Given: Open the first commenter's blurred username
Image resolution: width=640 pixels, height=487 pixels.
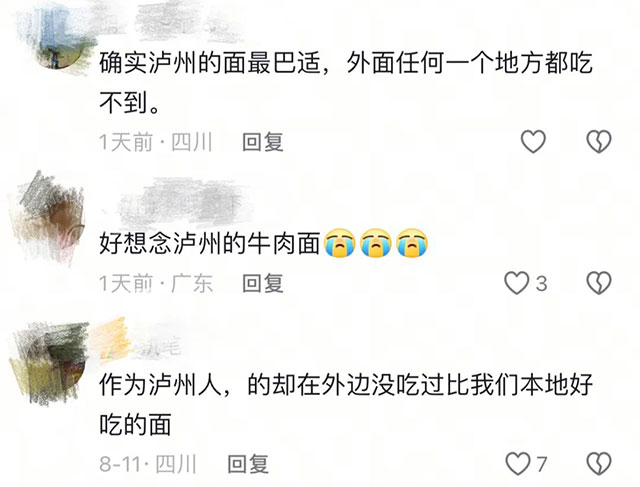Looking at the screenshot, I should point(178,20).
